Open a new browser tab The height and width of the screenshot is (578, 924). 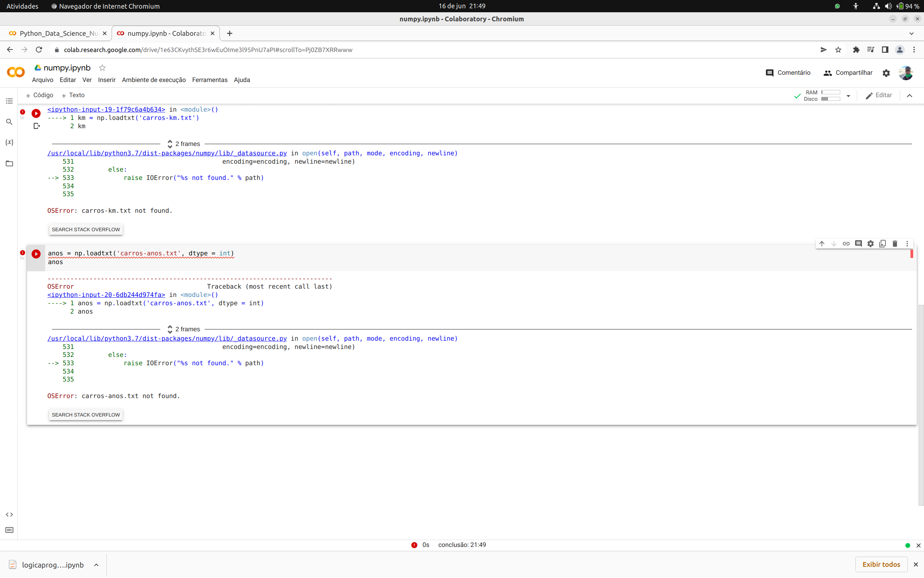click(230, 34)
